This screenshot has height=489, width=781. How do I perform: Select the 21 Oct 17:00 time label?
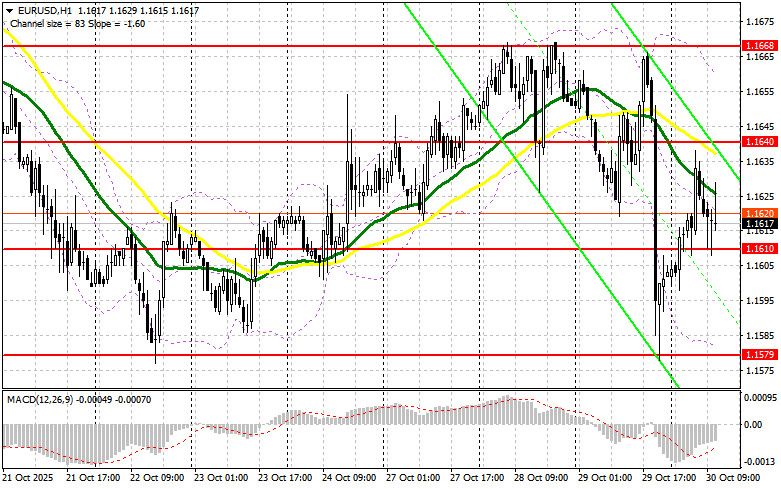[93, 478]
